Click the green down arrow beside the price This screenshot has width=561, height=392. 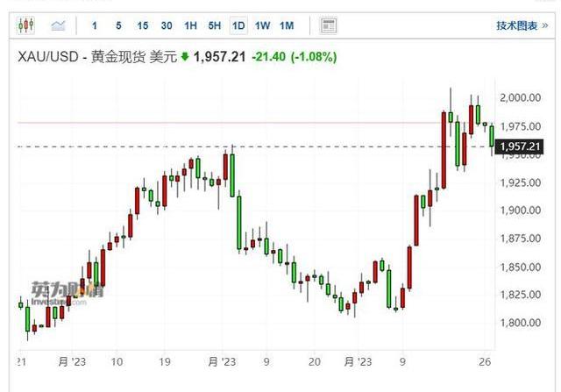(185, 56)
